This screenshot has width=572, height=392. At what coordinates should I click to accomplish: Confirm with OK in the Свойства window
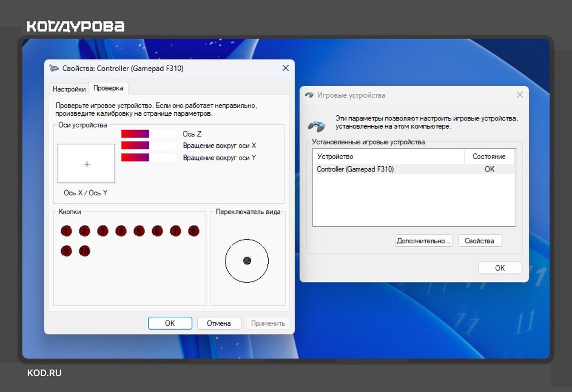tap(170, 323)
